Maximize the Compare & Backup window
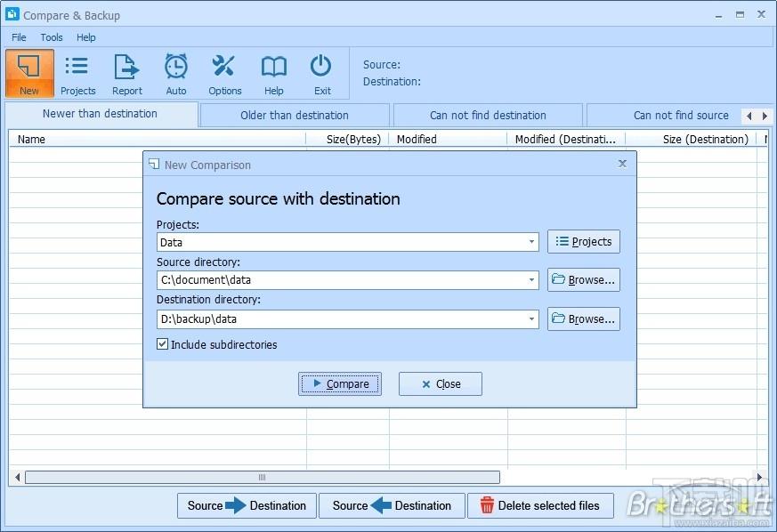 click(x=740, y=15)
